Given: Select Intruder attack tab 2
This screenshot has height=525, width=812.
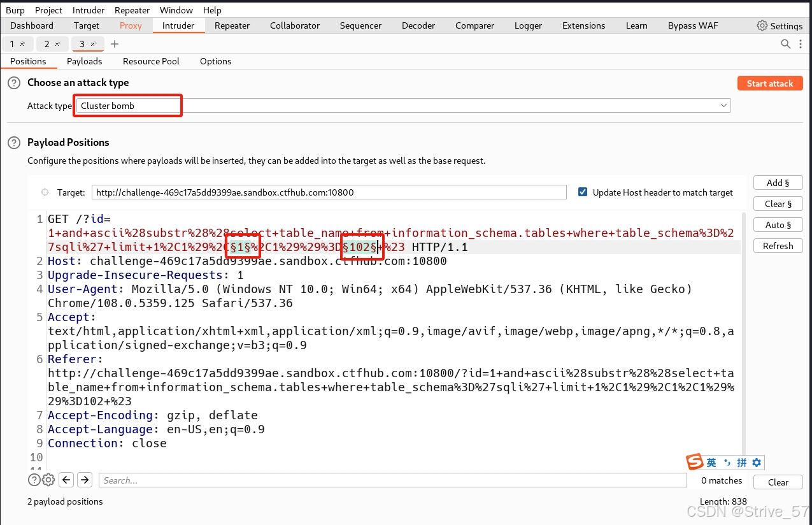Looking at the screenshot, I should [x=46, y=44].
